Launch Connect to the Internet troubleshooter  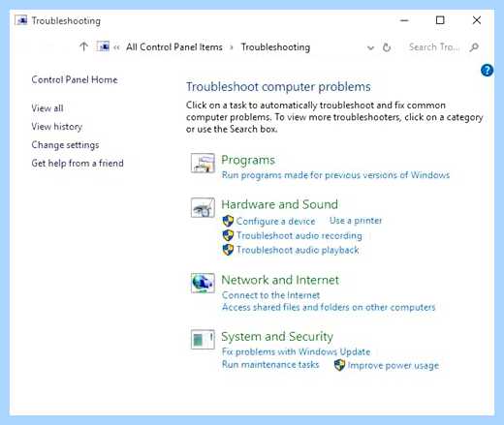click(x=270, y=295)
